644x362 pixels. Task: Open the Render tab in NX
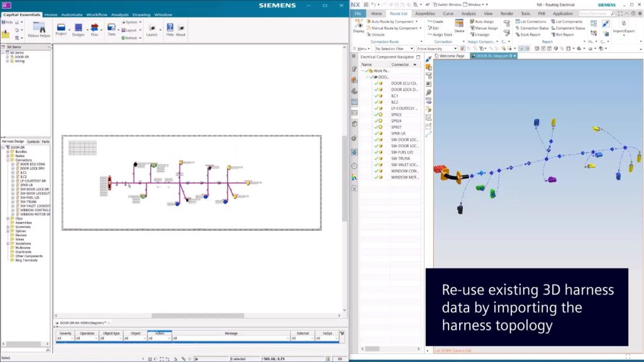pyautogui.click(x=508, y=14)
